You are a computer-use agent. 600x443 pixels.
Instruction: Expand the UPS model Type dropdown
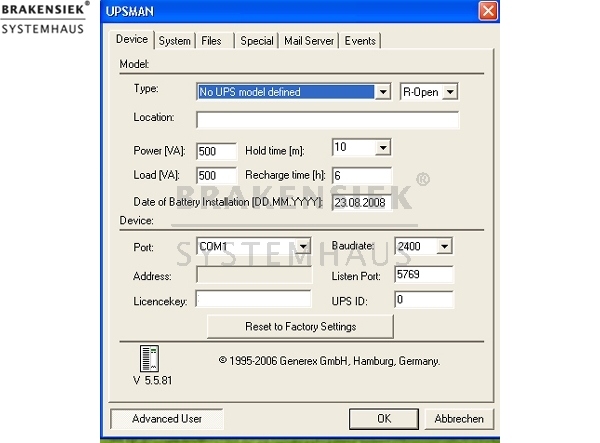tap(383, 92)
